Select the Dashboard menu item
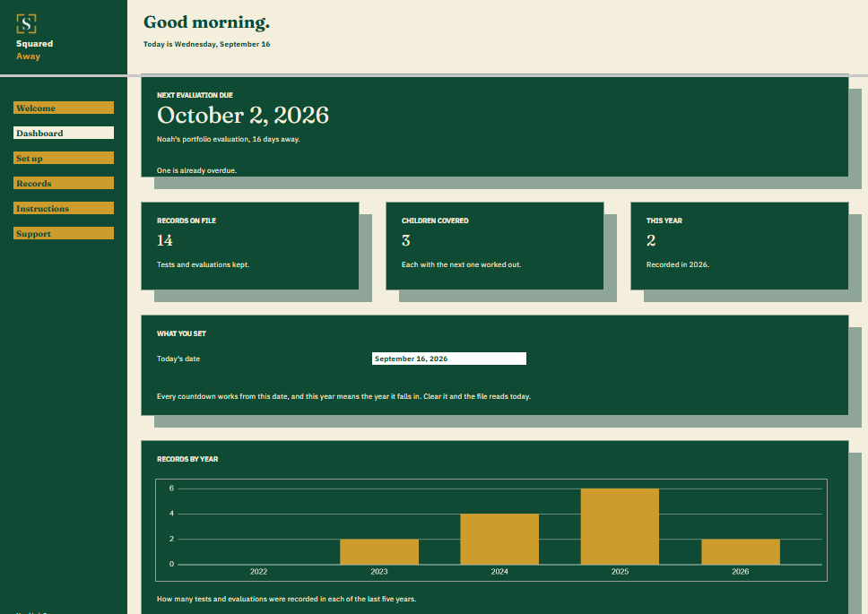The height and width of the screenshot is (614, 868). coord(64,133)
